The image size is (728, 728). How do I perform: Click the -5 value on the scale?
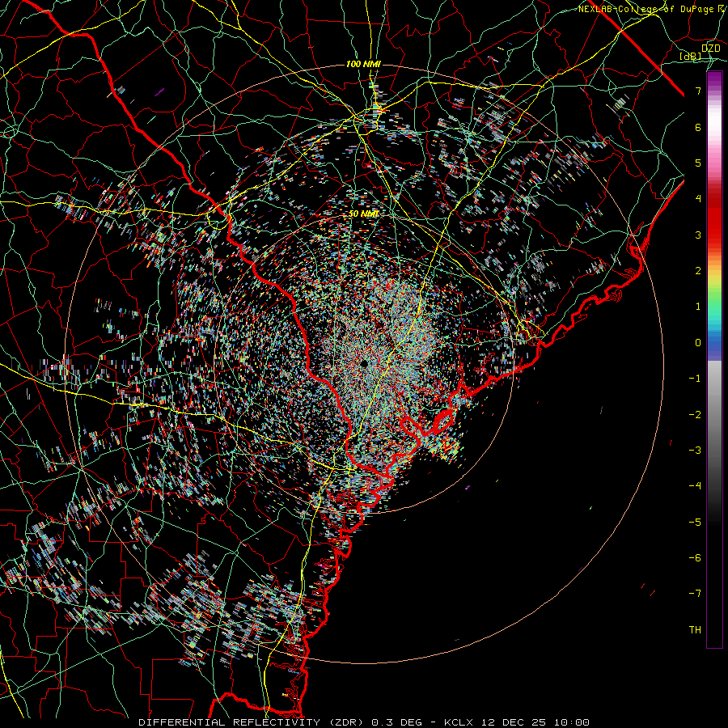click(695, 523)
